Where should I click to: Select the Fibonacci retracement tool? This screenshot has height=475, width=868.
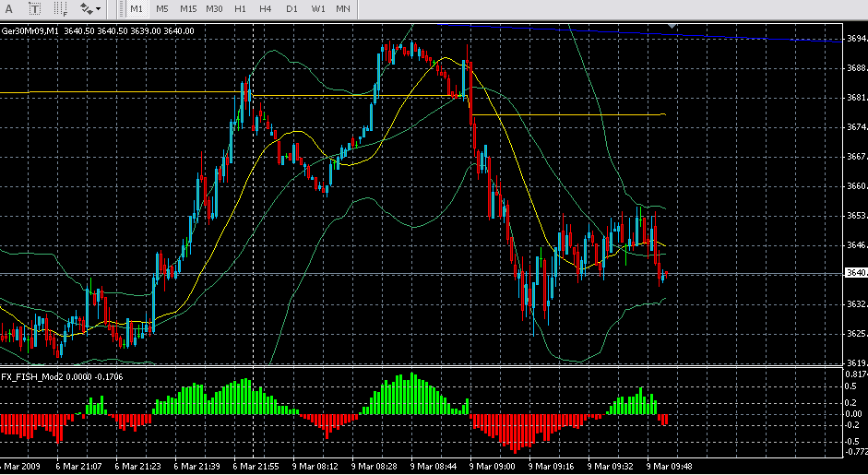pyautogui.click(x=61, y=8)
